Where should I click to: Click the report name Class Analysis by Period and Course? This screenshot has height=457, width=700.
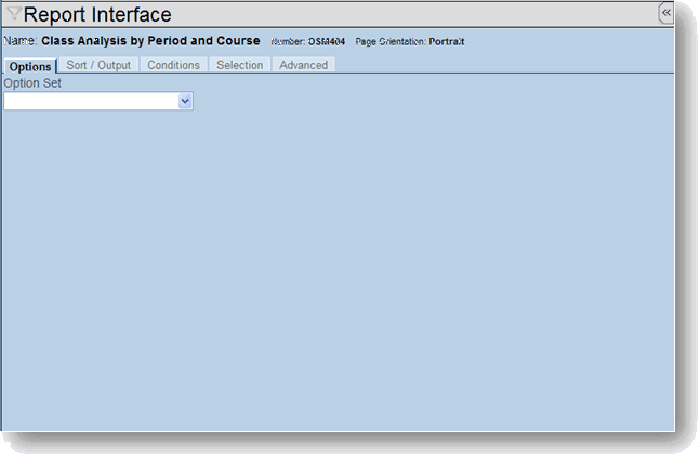(150, 41)
